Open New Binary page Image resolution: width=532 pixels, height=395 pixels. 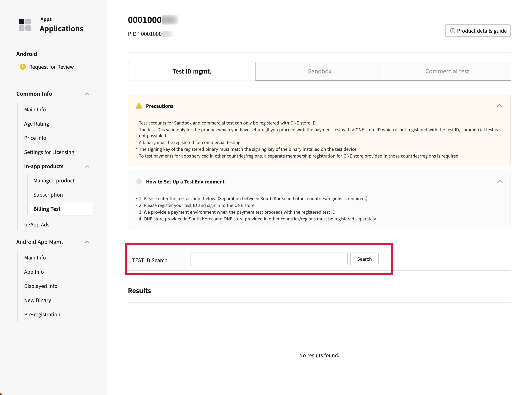tap(37, 300)
